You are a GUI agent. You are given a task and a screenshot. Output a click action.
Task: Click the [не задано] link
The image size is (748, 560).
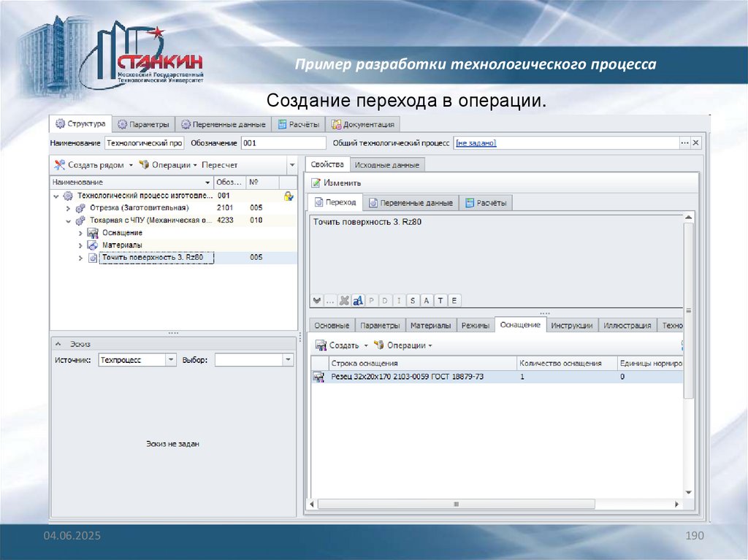(476, 143)
